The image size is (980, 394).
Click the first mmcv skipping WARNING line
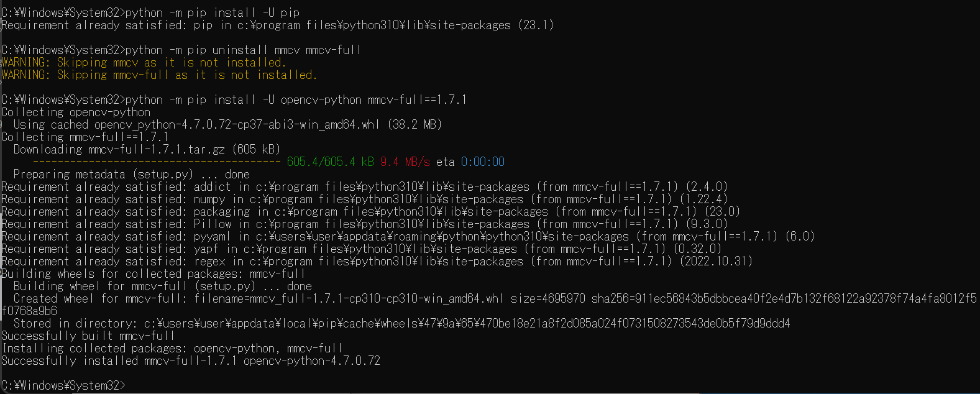tap(144, 62)
